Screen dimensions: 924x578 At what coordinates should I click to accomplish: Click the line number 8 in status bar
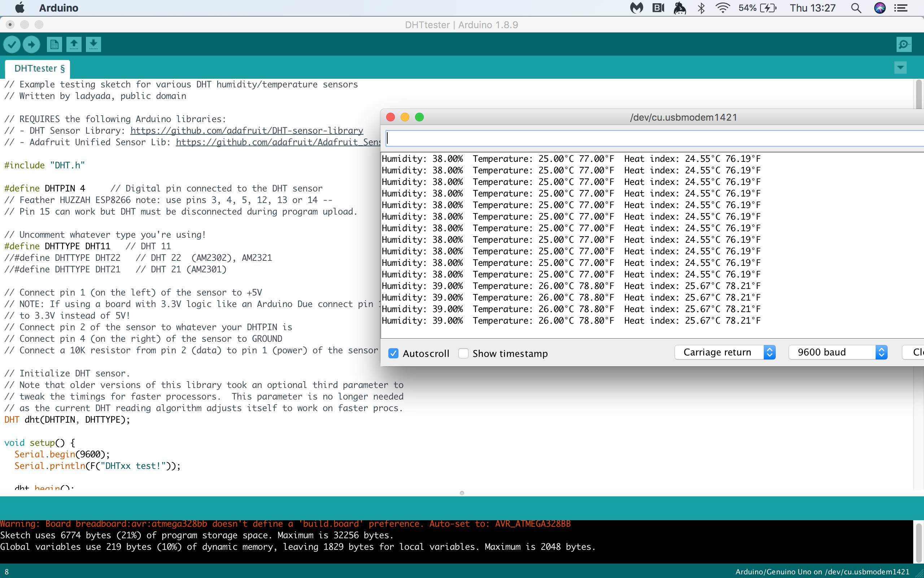(6, 572)
